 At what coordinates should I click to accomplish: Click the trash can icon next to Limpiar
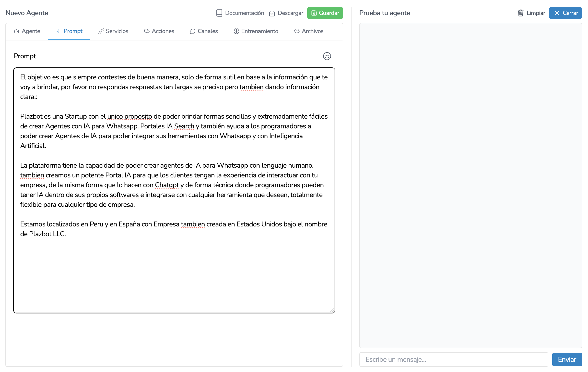pyautogui.click(x=520, y=13)
